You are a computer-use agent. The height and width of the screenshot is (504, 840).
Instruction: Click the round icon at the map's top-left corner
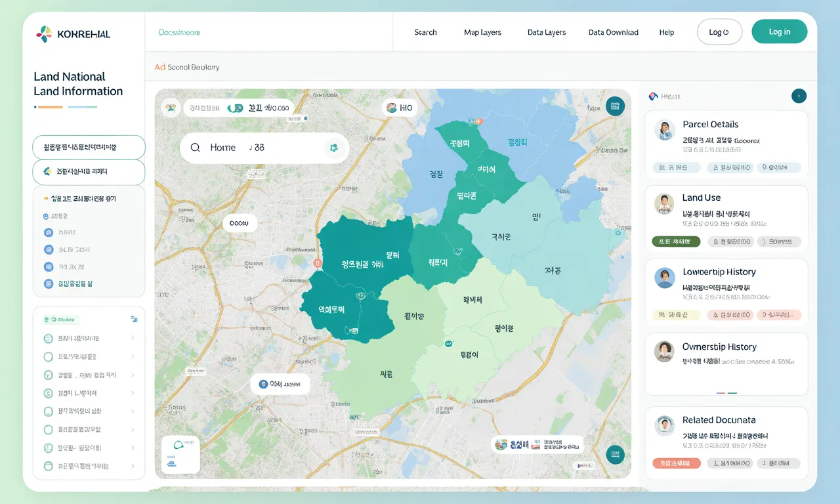170,108
